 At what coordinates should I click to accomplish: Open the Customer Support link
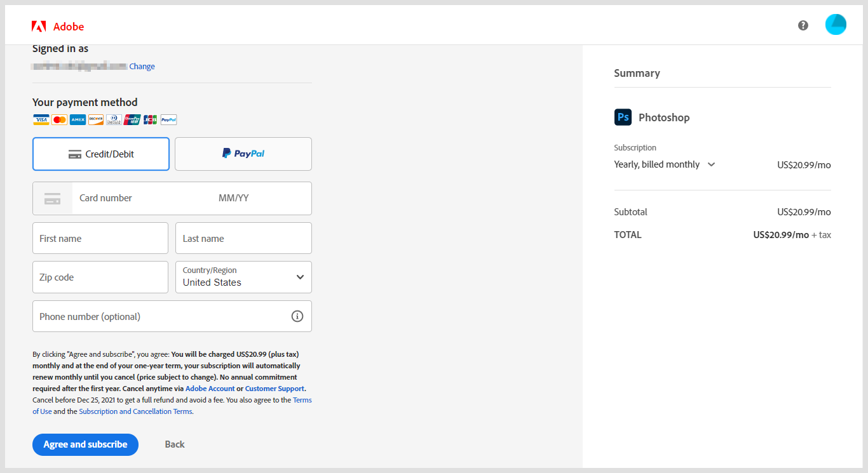click(x=275, y=389)
